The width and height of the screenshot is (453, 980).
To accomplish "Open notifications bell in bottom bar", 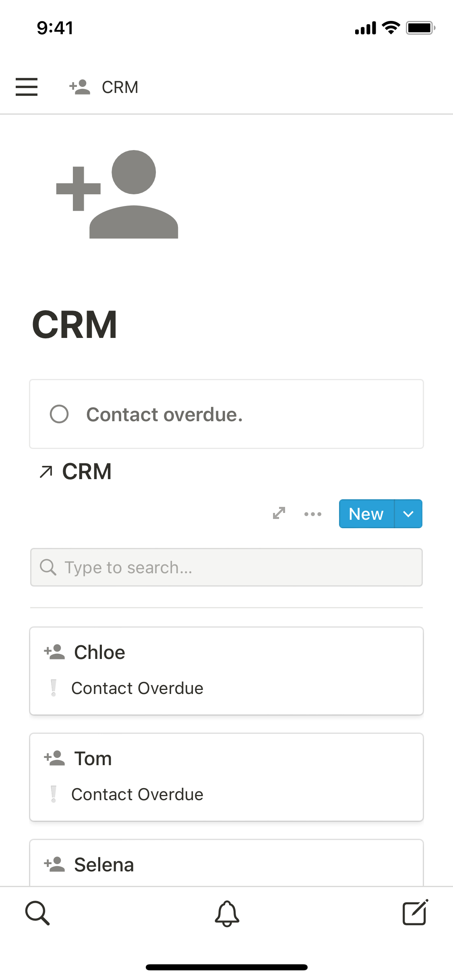I will [x=227, y=913].
